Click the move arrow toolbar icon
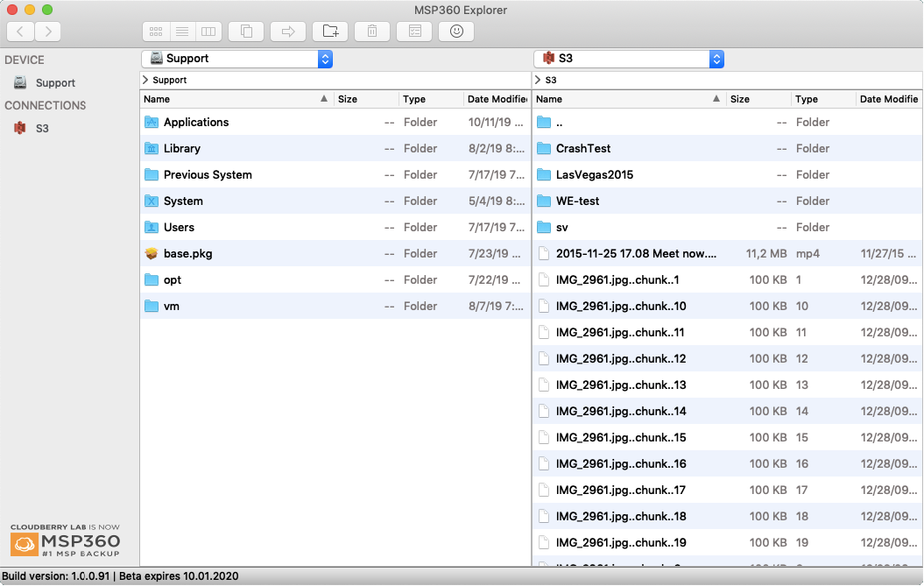This screenshot has width=924, height=586. (x=288, y=32)
